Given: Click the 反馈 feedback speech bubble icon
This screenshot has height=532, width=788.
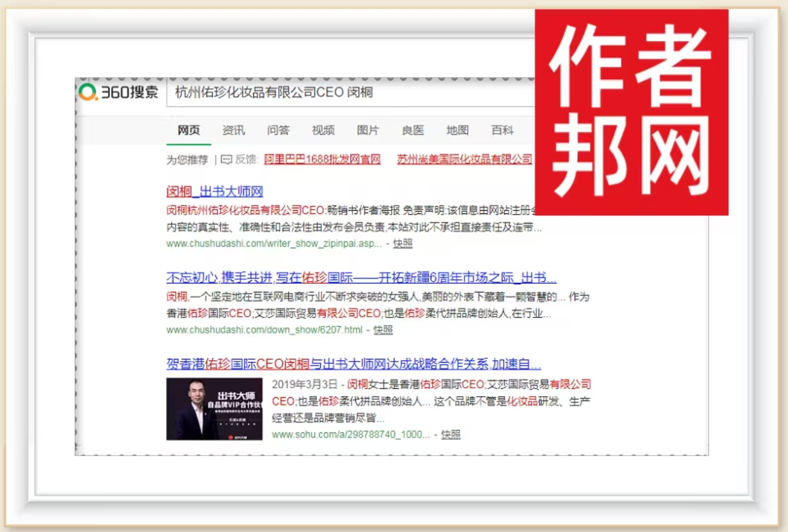Looking at the screenshot, I should click(x=226, y=160).
